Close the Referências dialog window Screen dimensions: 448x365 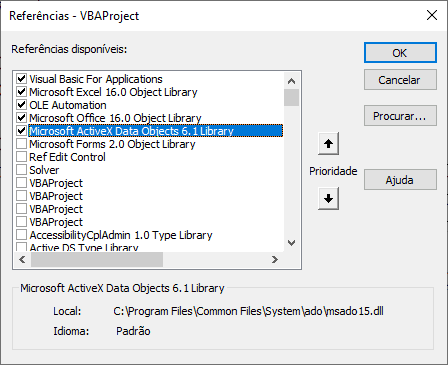[432, 15]
